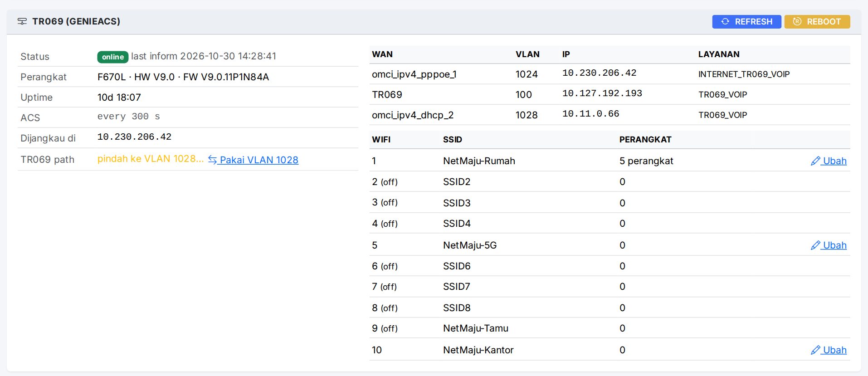Screen dimensions: 868x376
Task: Click the ACS interval 'every 300 s'
Action: click(129, 117)
